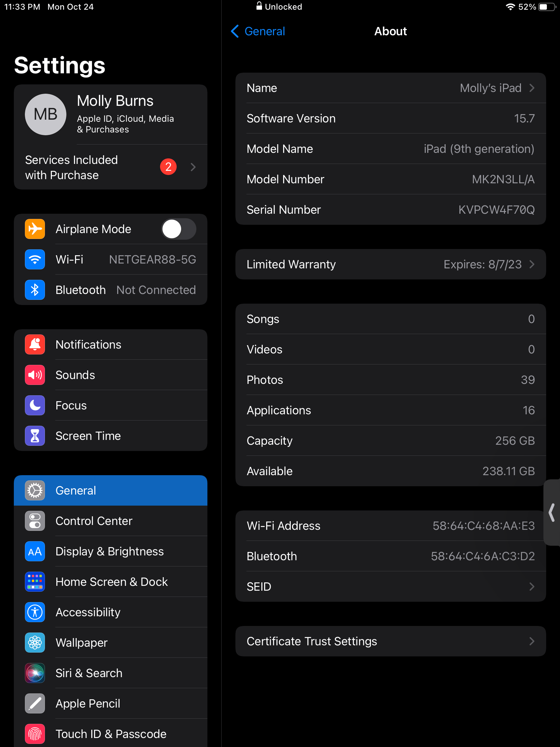
Task: Open Services Included with Purchase
Action: [111, 167]
